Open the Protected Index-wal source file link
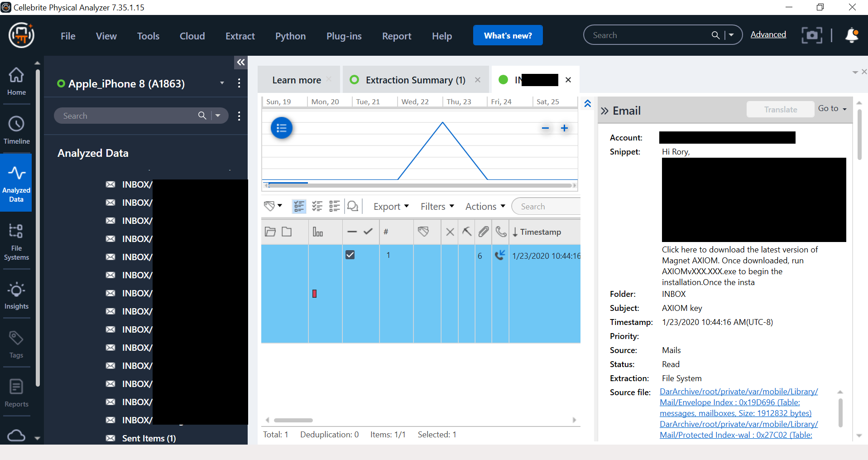This screenshot has height=460, width=868. pyautogui.click(x=739, y=430)
